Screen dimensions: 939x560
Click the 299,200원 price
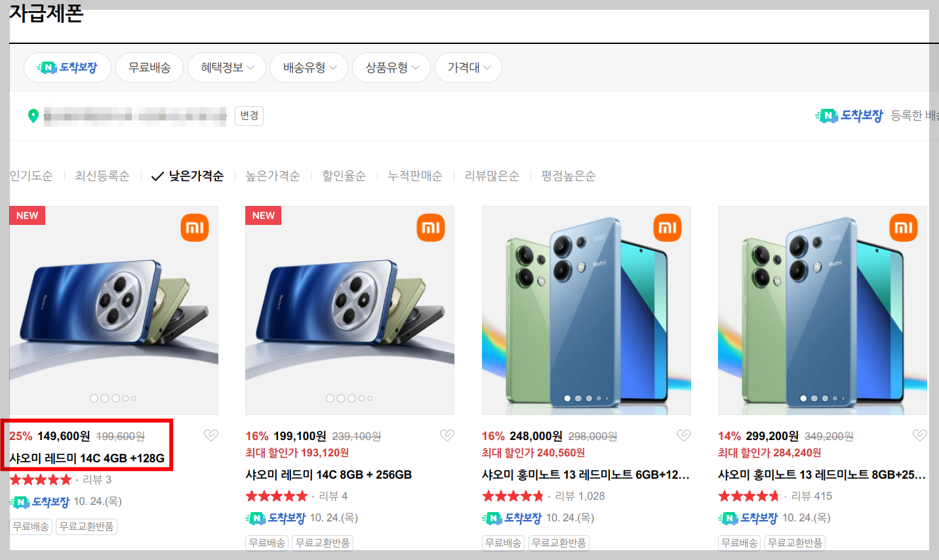[x=772, y=436]
